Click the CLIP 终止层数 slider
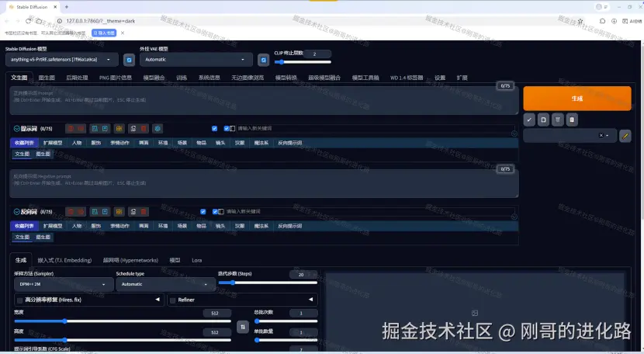Image resolution: width=644 pixels, height=354 pixels. tap(303, 62)
